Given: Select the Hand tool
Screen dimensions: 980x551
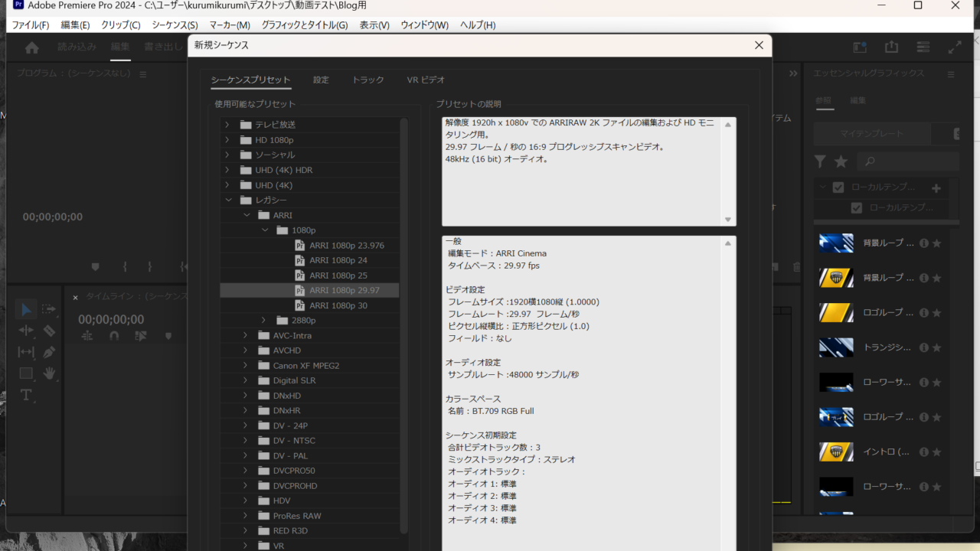Looking at the screenshot, I should pyautogui.click(x=49, y=373).
